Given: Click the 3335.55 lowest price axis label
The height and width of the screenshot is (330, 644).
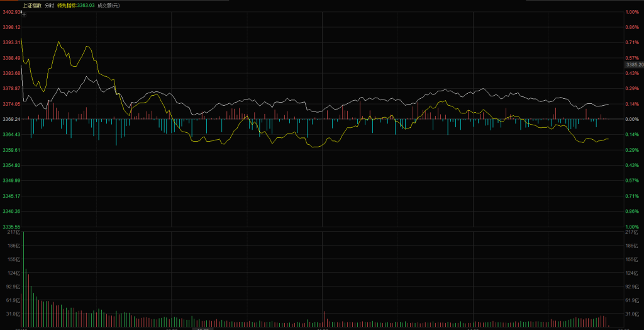Looking at the screenshot, I should click(12, 227).
